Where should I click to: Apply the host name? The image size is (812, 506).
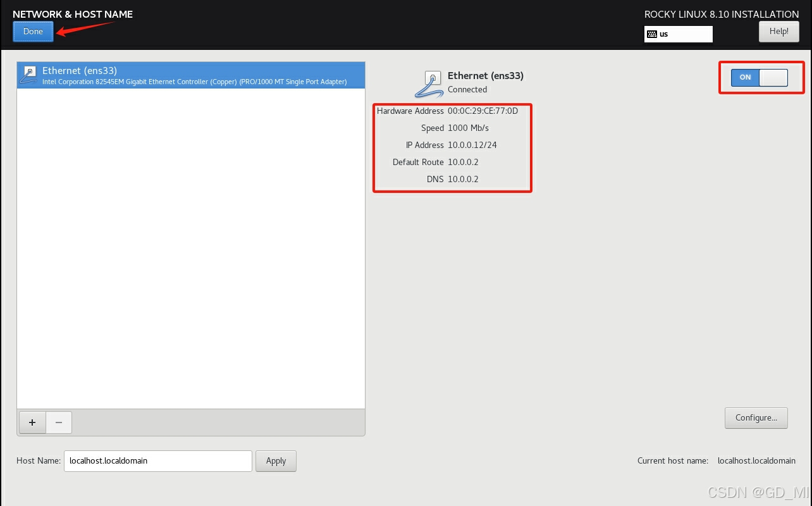click(x=276, y=460)
